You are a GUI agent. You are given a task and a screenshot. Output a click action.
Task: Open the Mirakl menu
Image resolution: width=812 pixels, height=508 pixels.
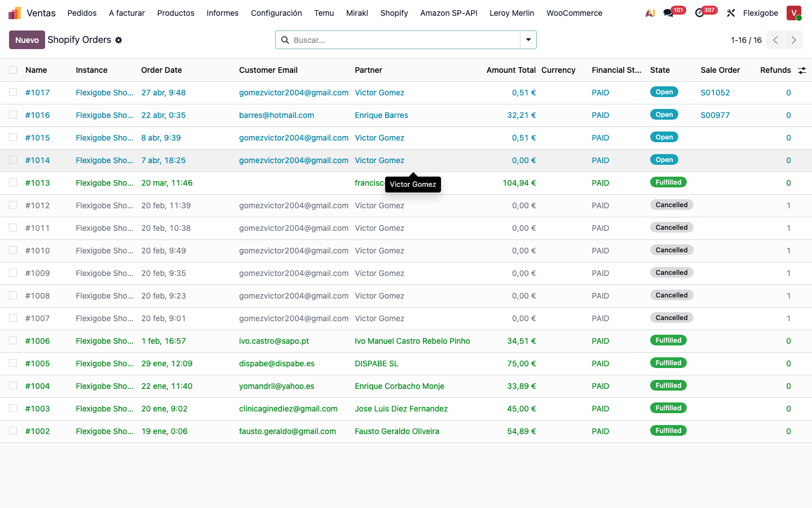pyautogui.click(x=357, y=13)
